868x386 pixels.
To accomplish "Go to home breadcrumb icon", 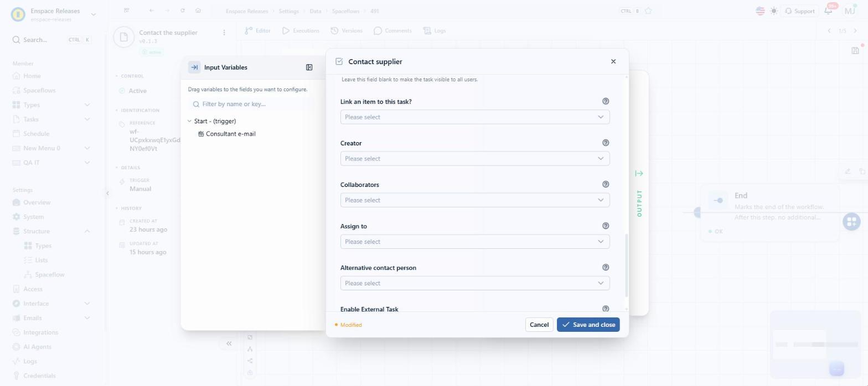I will [198, 11].
